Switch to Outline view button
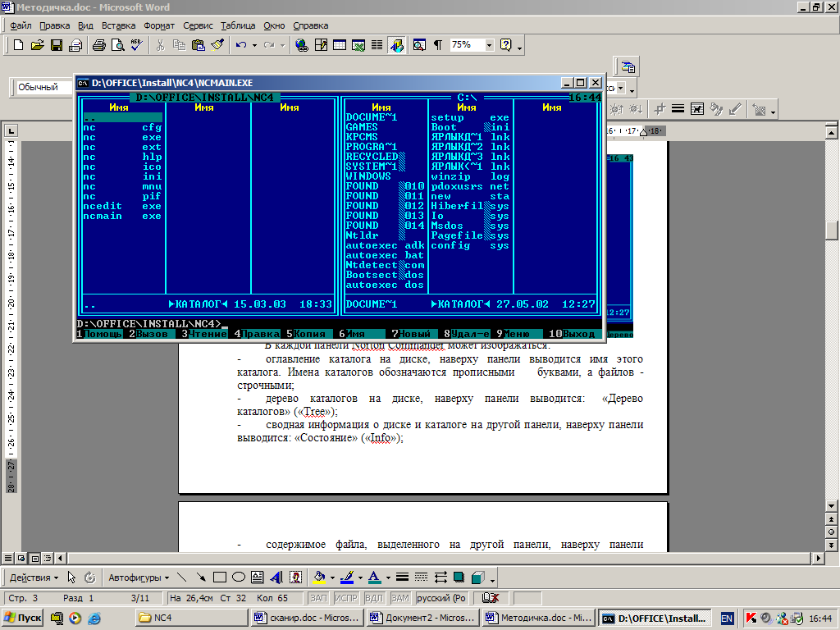The image size is (840, 630). (x=47, y=558)
